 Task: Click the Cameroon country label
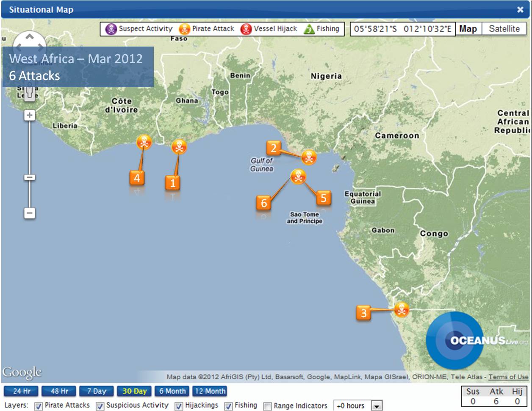[x=397, y=135]
